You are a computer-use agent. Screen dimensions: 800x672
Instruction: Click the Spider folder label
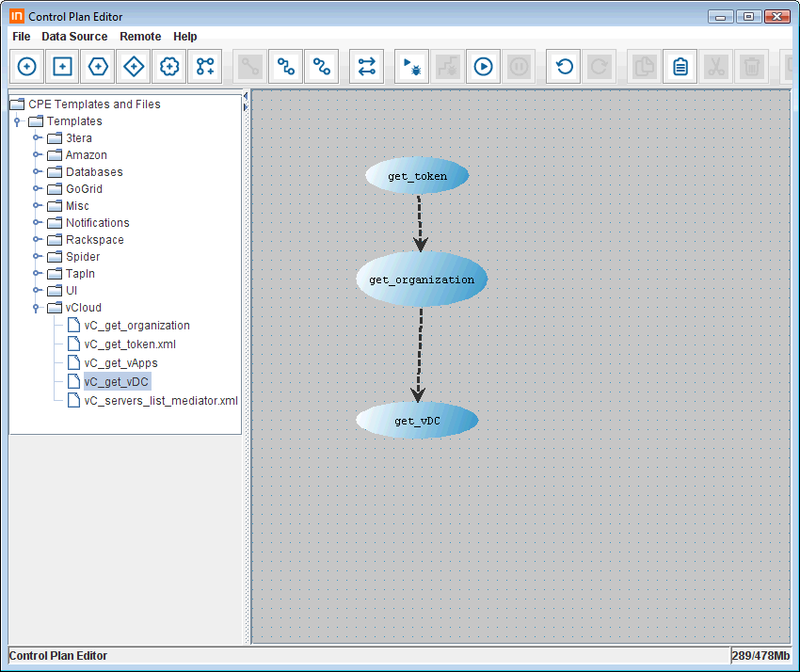click(83, 256)
